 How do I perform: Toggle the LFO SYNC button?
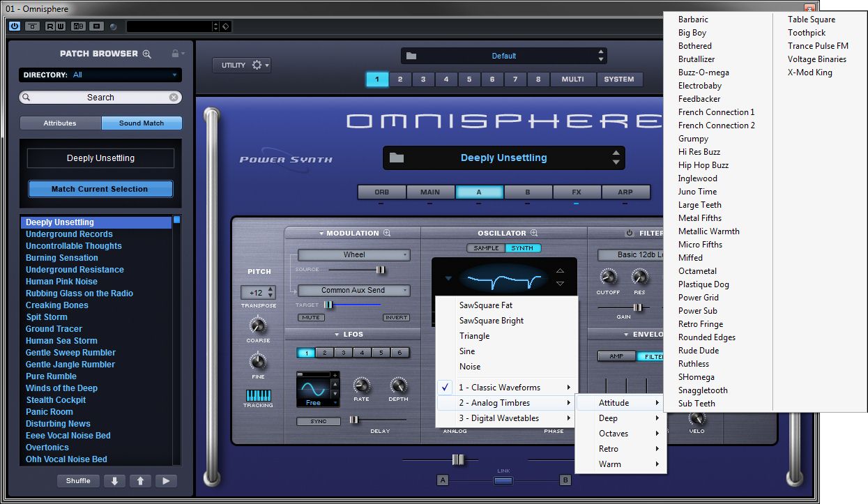(319, 422)
